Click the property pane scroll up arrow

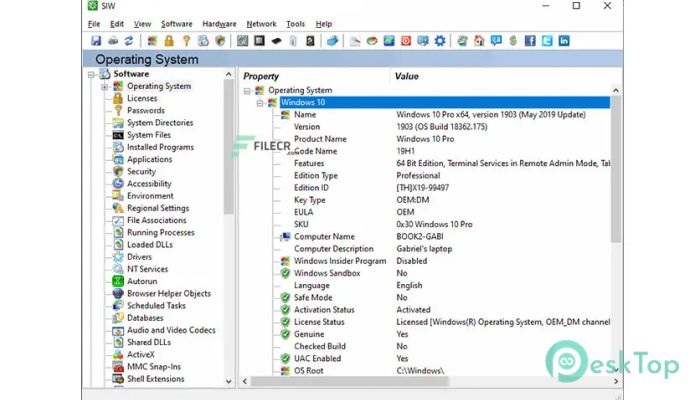click(616, 90)
